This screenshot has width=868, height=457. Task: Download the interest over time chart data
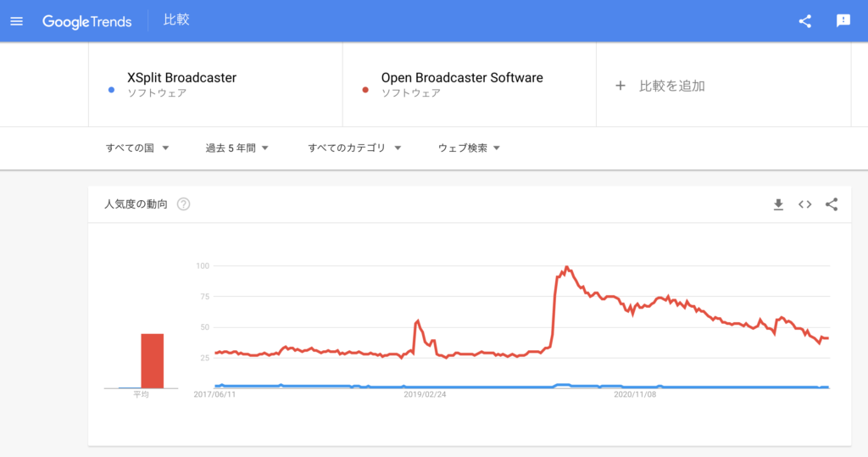tap(778, 204)
